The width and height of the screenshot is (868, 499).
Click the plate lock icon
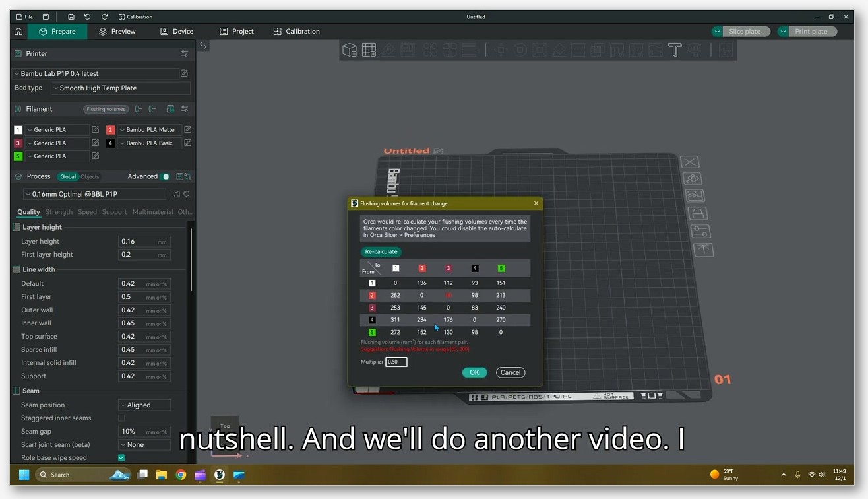coord(697,213)
